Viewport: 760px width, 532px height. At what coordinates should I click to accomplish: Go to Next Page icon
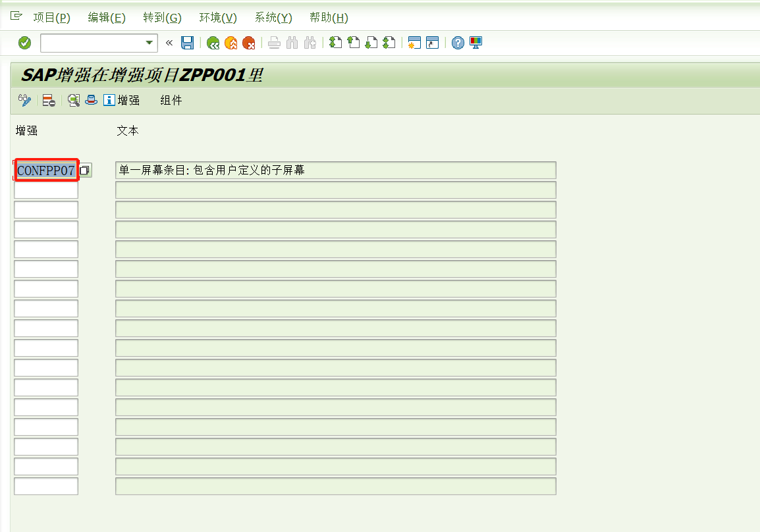point(371,43)
